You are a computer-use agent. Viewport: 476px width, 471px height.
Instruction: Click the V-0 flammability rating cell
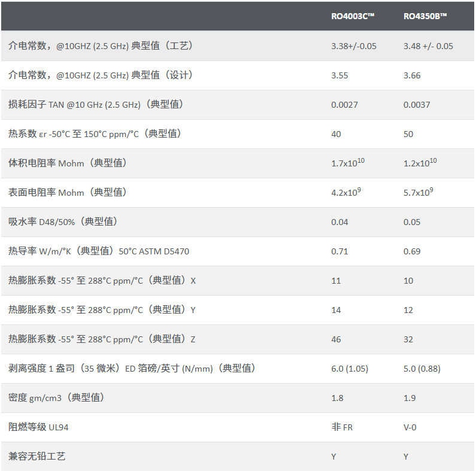tap(410, 427)
